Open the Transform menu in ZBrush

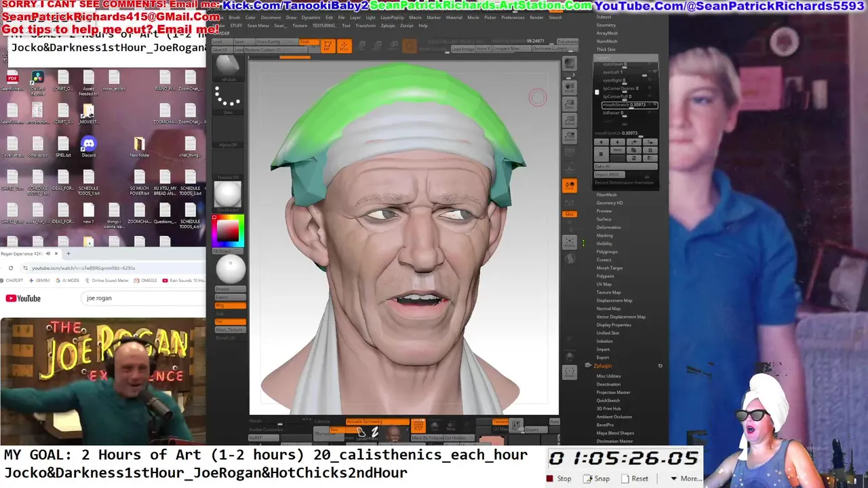pos(365,26)
